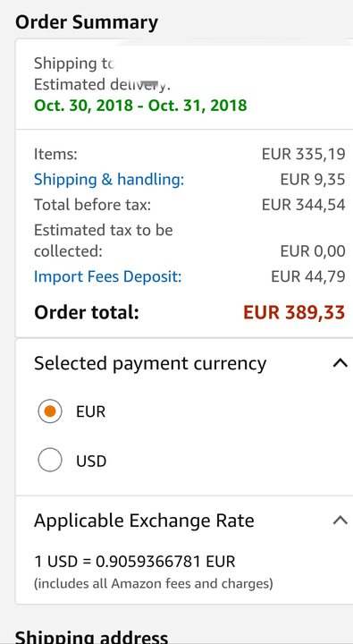The height and width of the screenshot is (644, 353).
Task: Click the EUR 344,54 total before tax
Action: pos(304,205)
